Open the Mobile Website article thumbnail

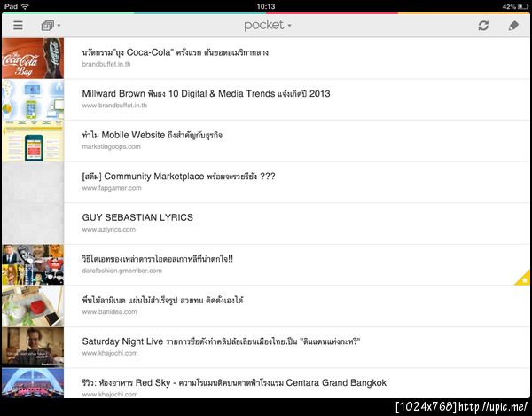click(33, 141)
